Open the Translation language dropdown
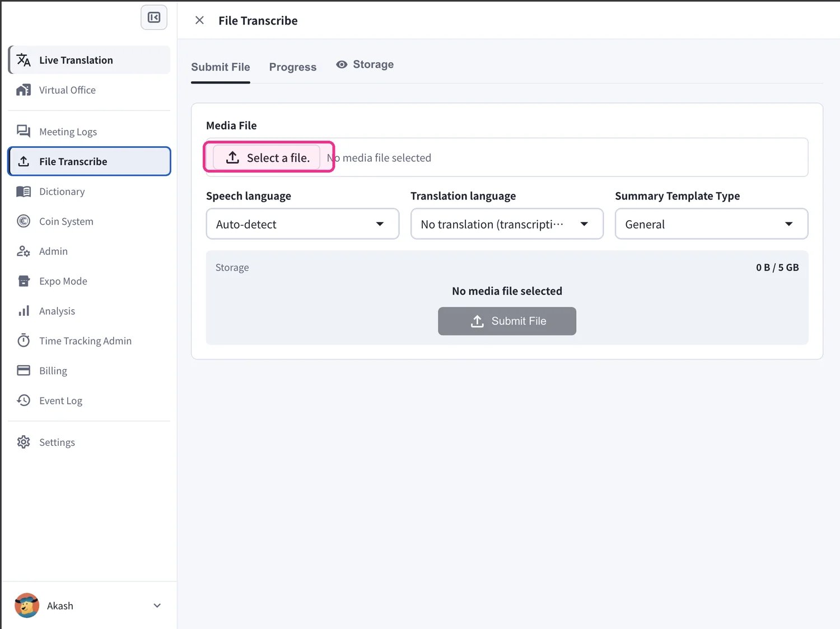 coord(507,224)
